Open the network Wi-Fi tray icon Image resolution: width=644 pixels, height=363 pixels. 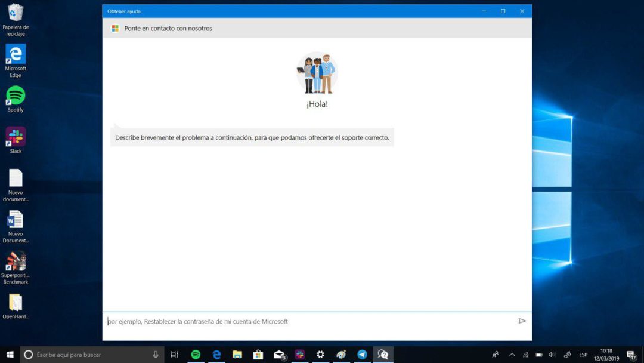[525, 355]
